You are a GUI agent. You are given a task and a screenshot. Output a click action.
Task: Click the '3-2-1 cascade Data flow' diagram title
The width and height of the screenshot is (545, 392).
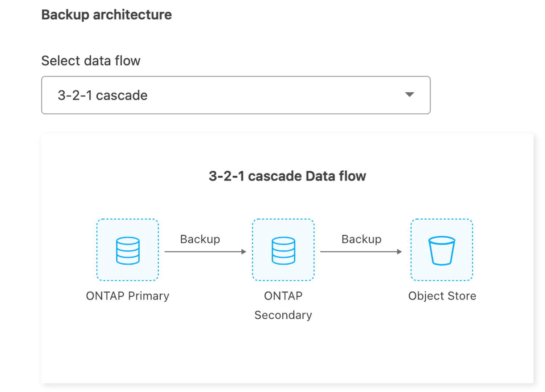(287, 176)
